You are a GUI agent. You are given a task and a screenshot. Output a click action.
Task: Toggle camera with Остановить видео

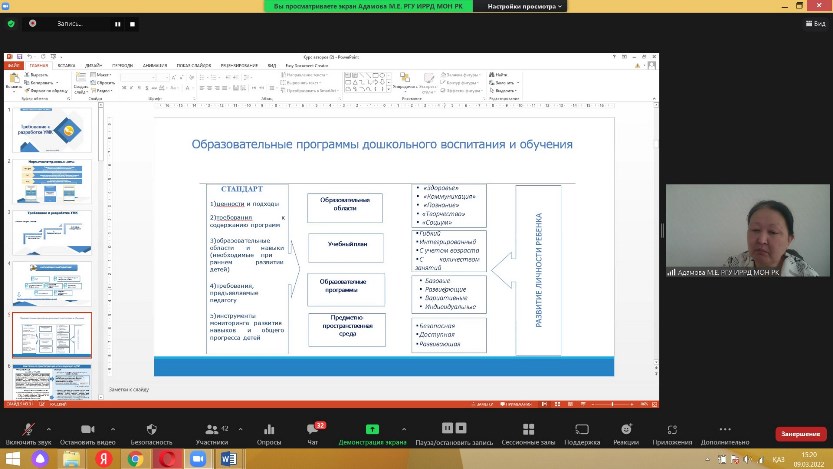click(x=90, y=430)
